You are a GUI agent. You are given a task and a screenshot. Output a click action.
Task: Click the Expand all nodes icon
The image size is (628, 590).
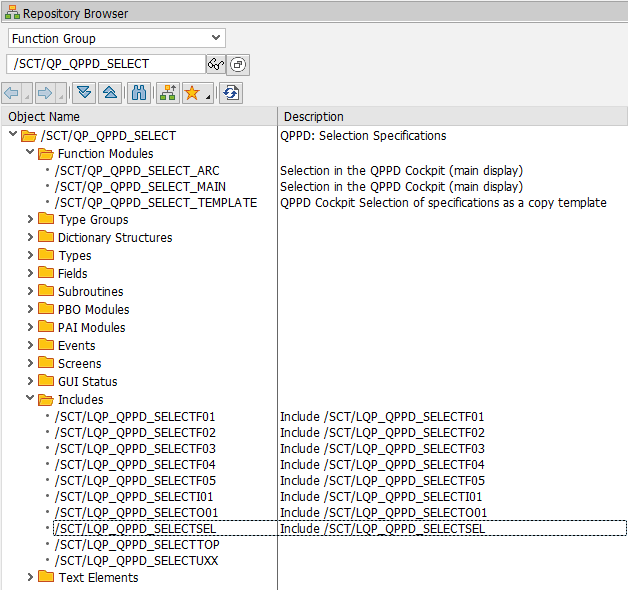coord(84,92)
